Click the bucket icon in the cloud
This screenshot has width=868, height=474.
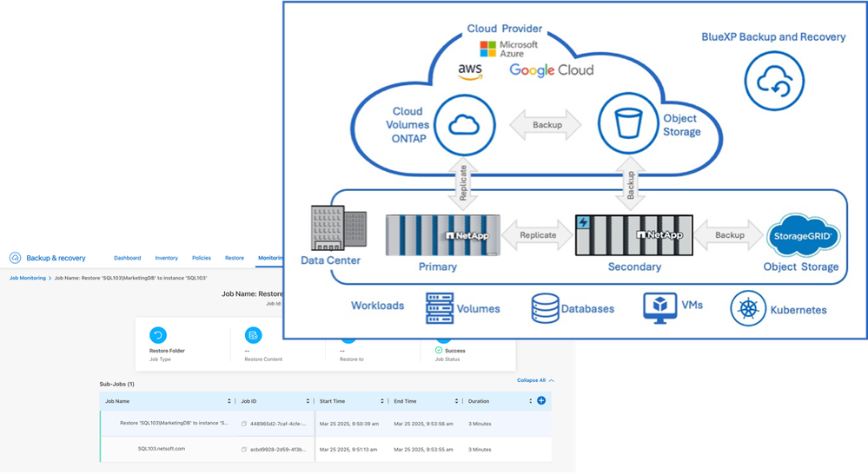tap(628, 123)
